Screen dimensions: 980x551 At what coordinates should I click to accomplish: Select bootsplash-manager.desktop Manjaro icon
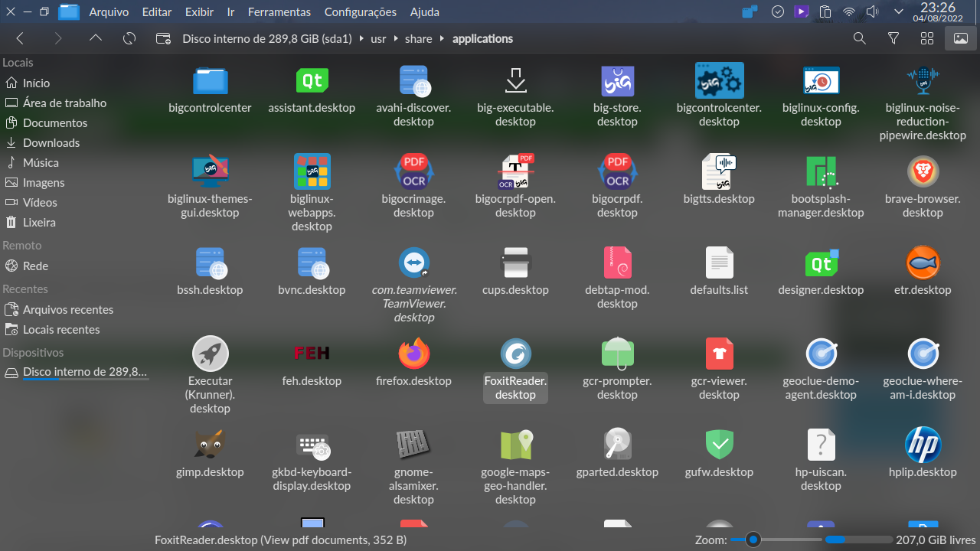(x=821, y=171)
